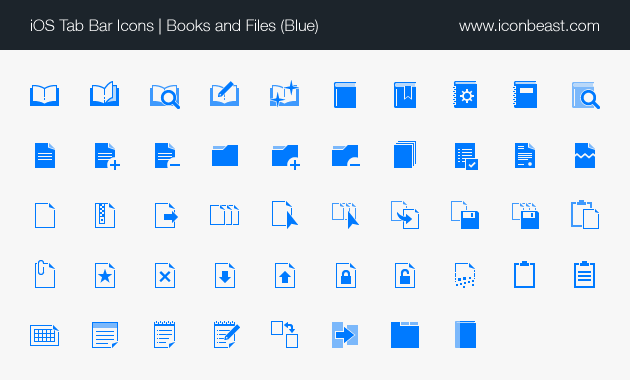Open the www.iconbeast.com link

coord(529,26)
